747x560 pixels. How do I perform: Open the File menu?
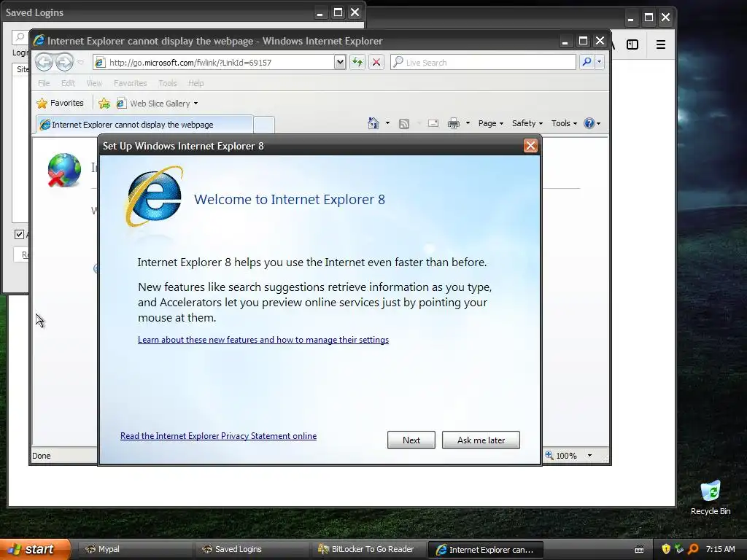tap(44, 83)
